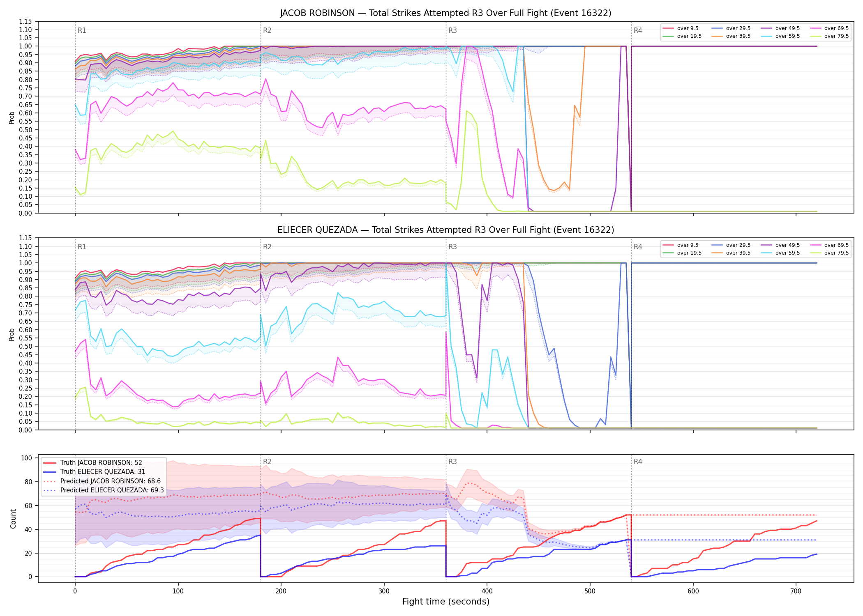The height and width of the screenshot is (616, 863).
Task: Click the 1.15 tick on Eliecer Quezada chart
Action: [25, 238]
